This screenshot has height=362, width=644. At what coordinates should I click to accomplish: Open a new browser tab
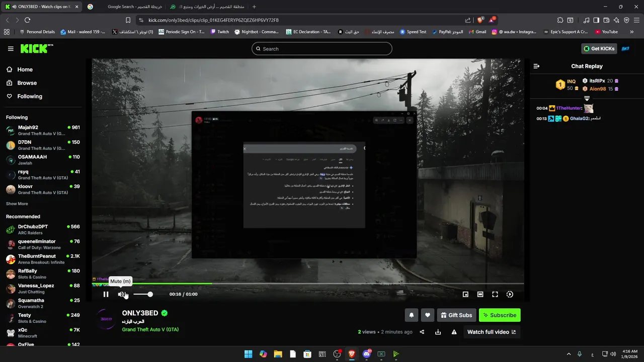pos(254,7)
